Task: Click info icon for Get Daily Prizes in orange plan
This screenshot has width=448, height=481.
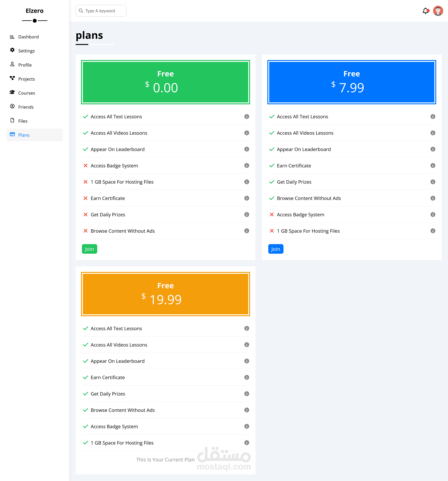Action: tap(247, 394)
